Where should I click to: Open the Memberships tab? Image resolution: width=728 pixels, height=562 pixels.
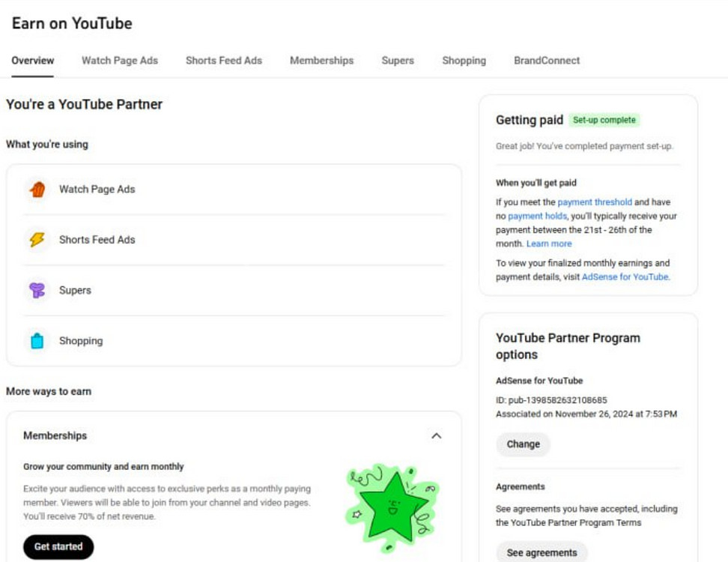tap(321, 61)
